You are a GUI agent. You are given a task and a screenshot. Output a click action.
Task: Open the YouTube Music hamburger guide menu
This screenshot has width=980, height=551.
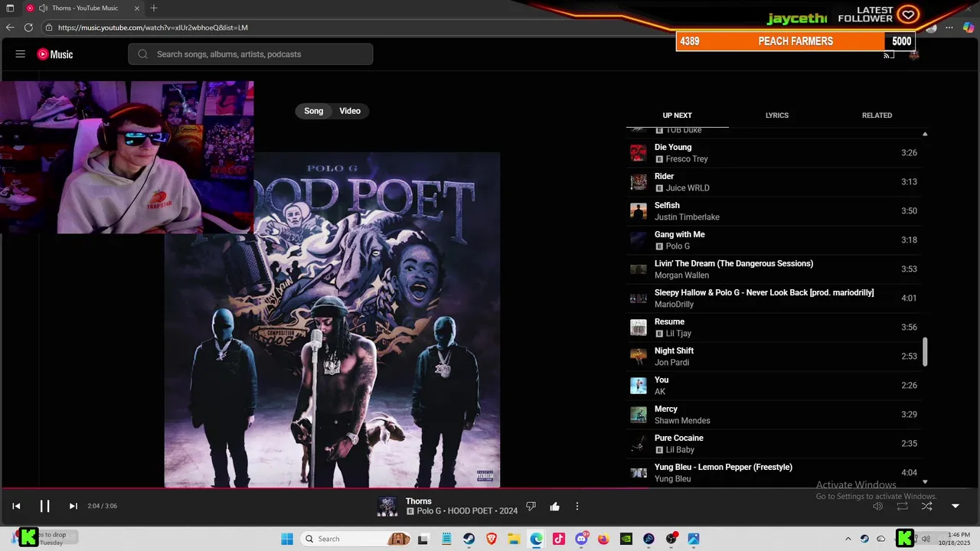point(21,54)
